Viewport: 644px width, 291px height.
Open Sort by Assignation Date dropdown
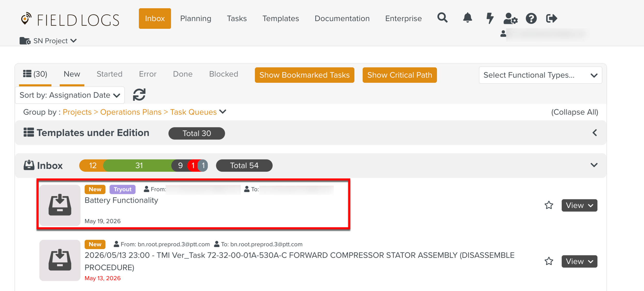70,95
